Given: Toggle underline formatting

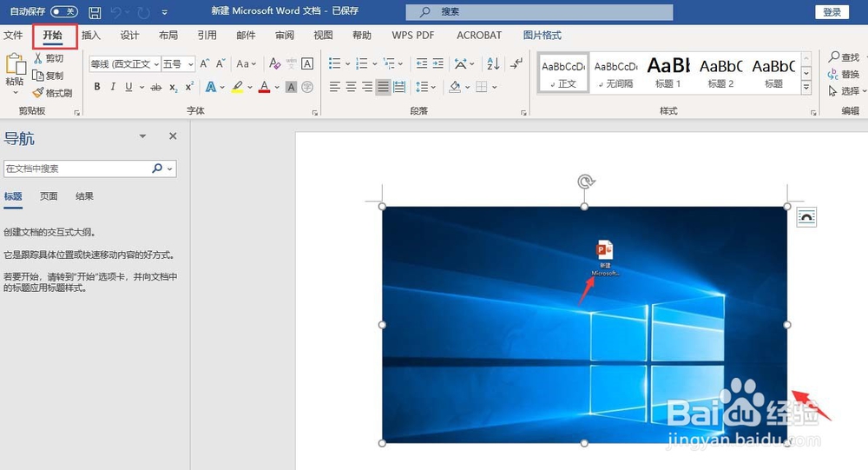Looking at the screenshot, I should [128, 87].
